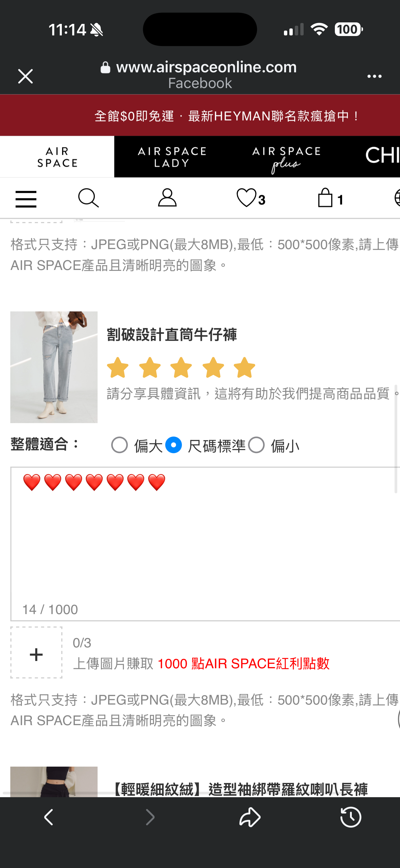This screenshot has height=868, width=400.
Task: Set the jeans rating to three stars
Action: [181, 368]
